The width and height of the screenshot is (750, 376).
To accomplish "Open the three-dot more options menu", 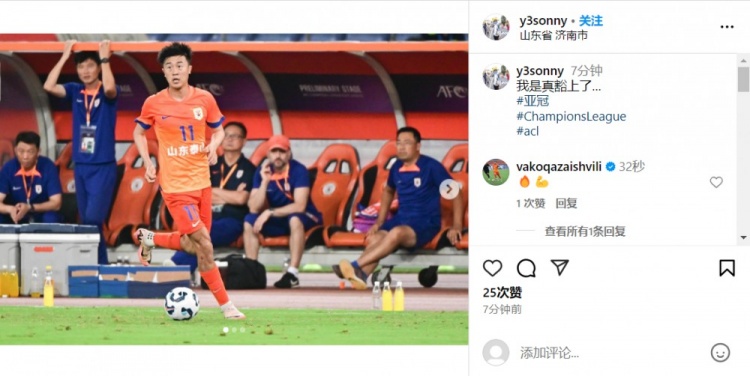I will (x=727, y=27).
